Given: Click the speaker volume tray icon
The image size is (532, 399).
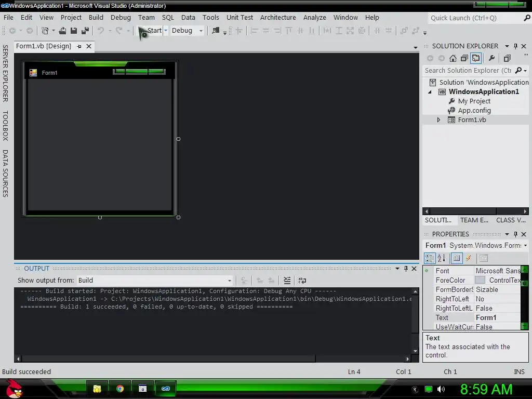Looking at the screenshot, I should click(x=441, y=389).
